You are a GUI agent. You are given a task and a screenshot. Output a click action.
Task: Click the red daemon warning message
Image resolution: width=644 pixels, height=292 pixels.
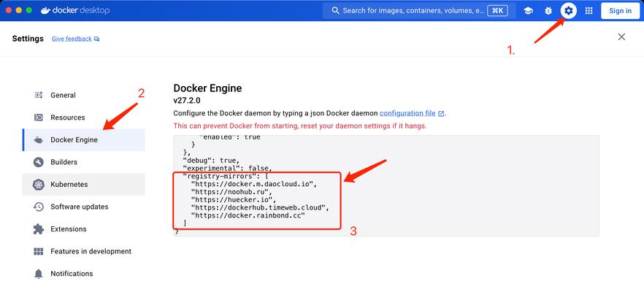coord(300,126)
